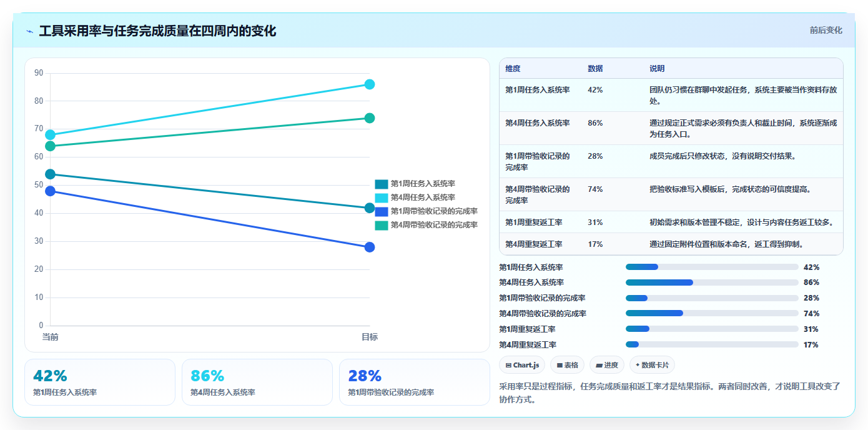Viewport: 868px width, 430px height.
Task: Click the 表格 chip
Action: [x=567, y=365]
